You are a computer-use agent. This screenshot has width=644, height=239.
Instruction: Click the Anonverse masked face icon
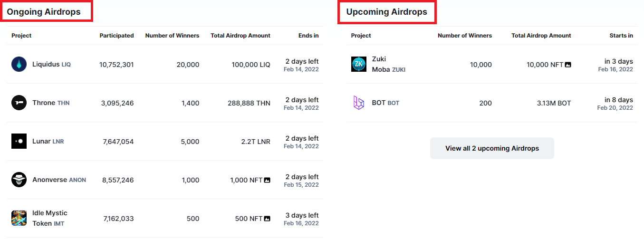pos(19,180)
